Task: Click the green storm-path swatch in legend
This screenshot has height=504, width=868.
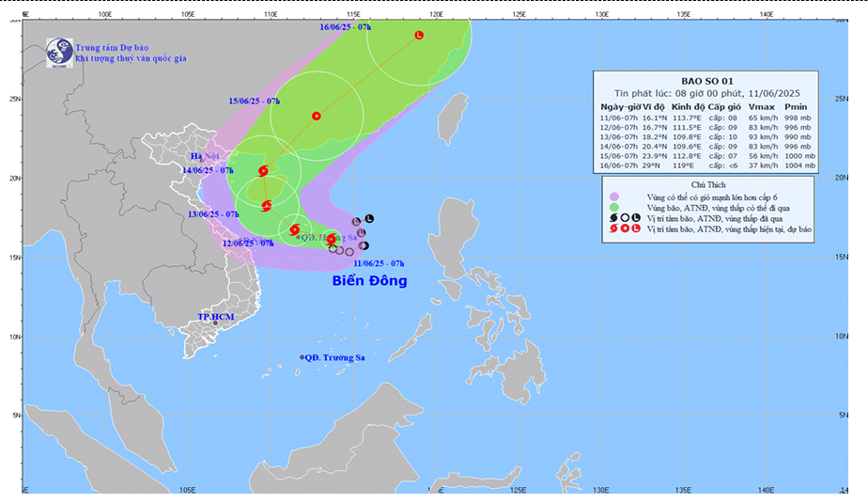Action: pyautogui.click(x=612, y=207)
